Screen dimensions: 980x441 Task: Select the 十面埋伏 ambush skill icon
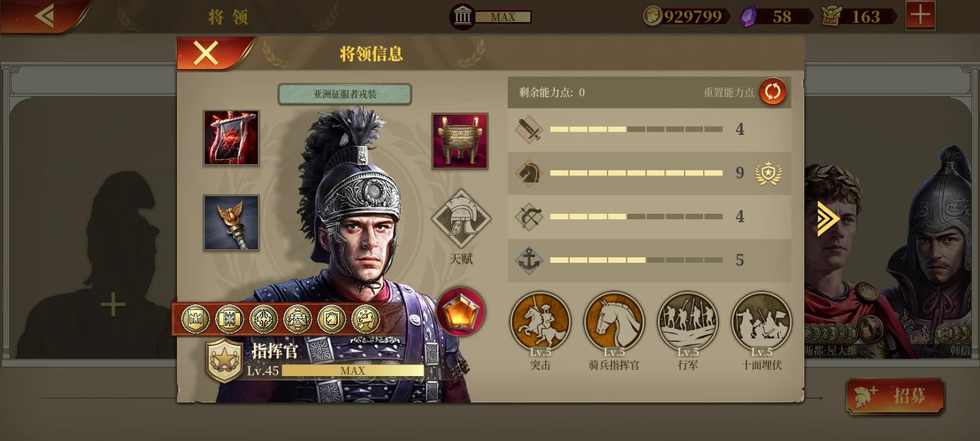[761, 322]
